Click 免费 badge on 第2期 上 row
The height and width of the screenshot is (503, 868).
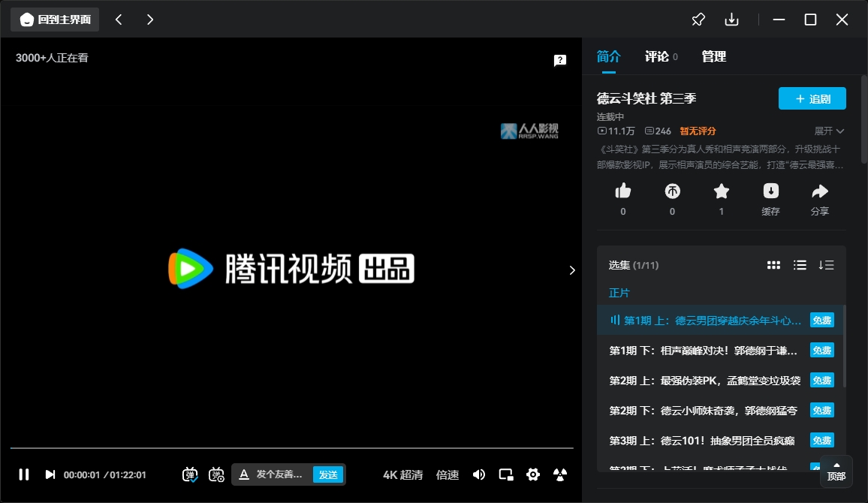(822, 380)
